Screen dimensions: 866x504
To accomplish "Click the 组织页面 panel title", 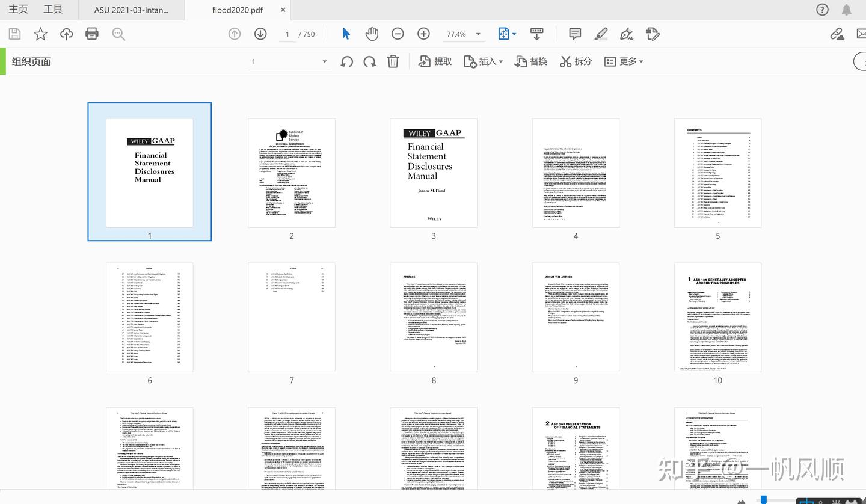I will coord(31,61).
